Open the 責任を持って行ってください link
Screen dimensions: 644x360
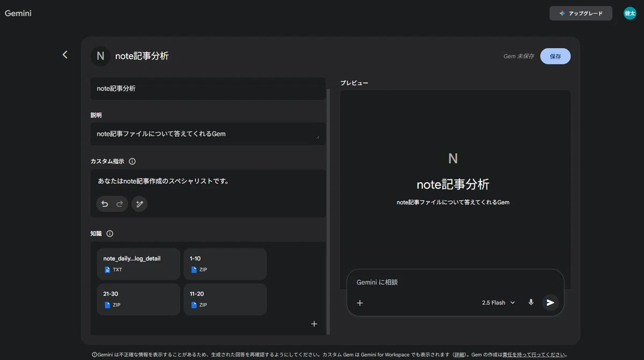(533, 355)
